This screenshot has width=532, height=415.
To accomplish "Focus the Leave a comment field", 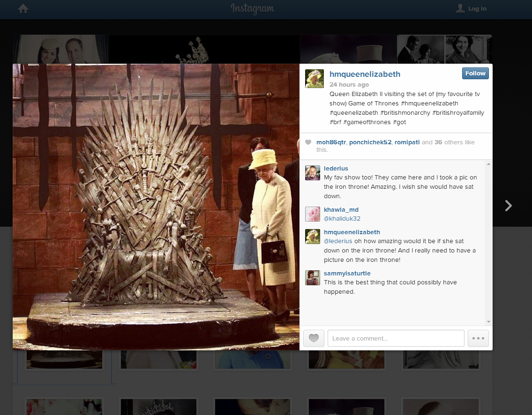I will pos(396,338).
